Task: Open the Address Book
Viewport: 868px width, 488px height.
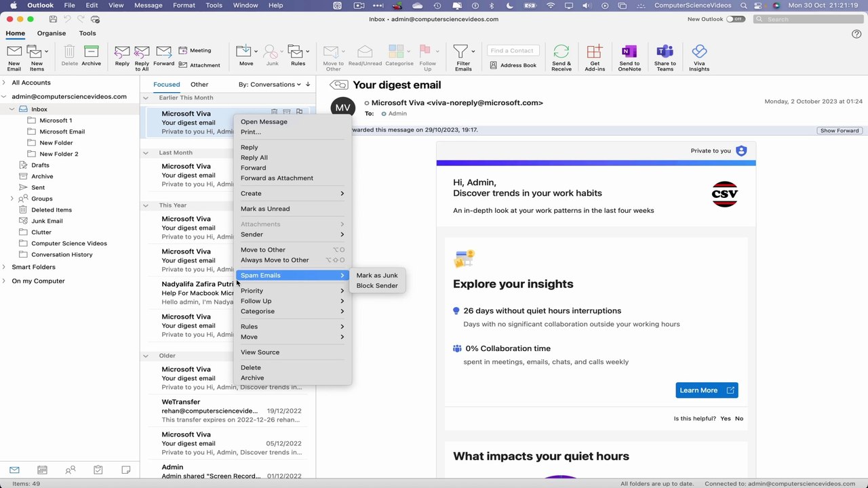Action: [x=513, y=65]
